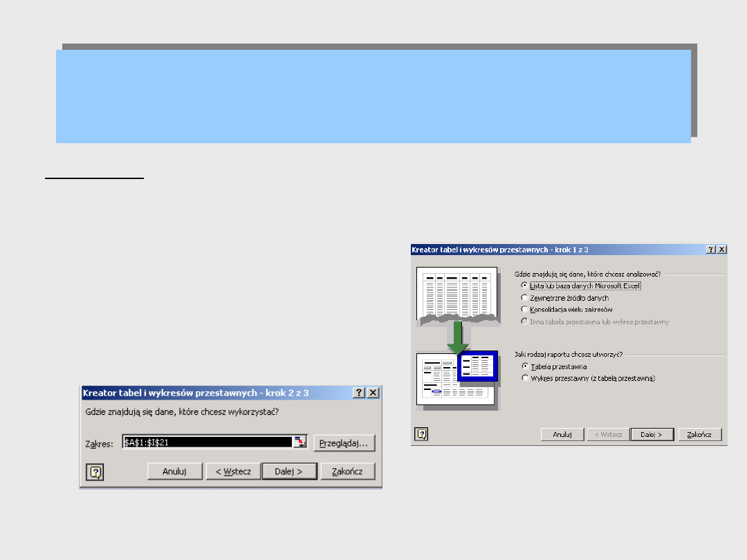Click Anuluj in the step 2 dialog
Screen dimensions: 747x560
click(175, 472)
